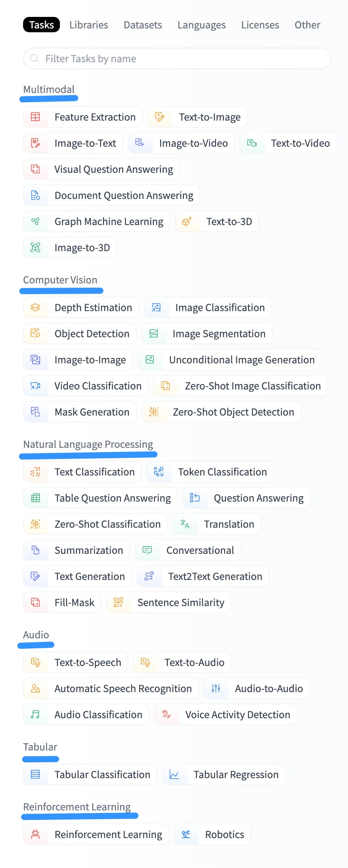Click the Audio-to-Audio sliders icon
The height and width of the screenshot is (868, 348).
(x=216, y=689)
